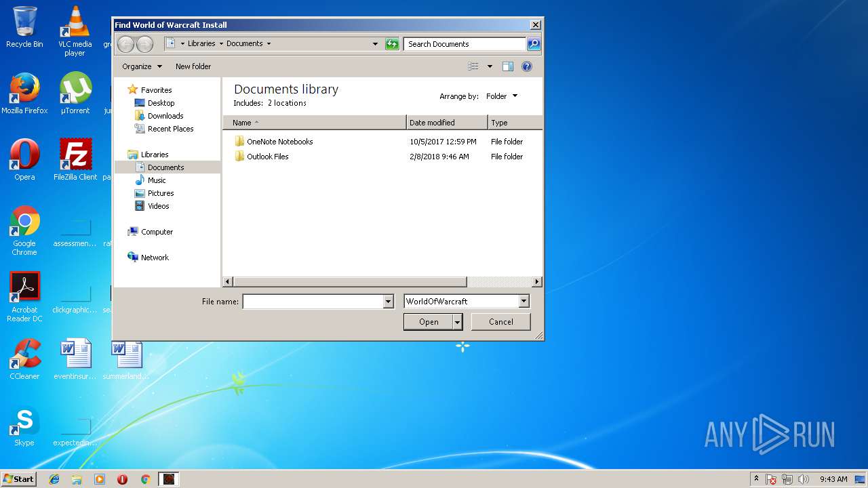Click in the File name input field
The width and height of the screenshot is (868, 488).
pyautogui.click(x=313, y=302)
